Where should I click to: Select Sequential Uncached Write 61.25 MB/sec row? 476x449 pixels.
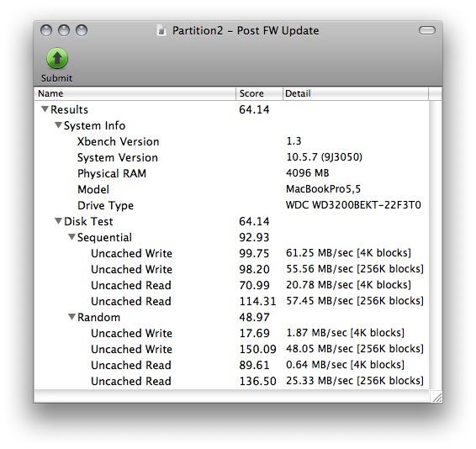coord(231,253)
